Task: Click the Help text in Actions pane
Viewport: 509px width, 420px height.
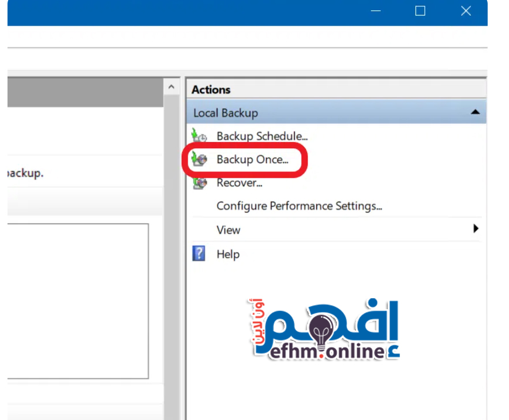Action: click(x=228, y=254)
